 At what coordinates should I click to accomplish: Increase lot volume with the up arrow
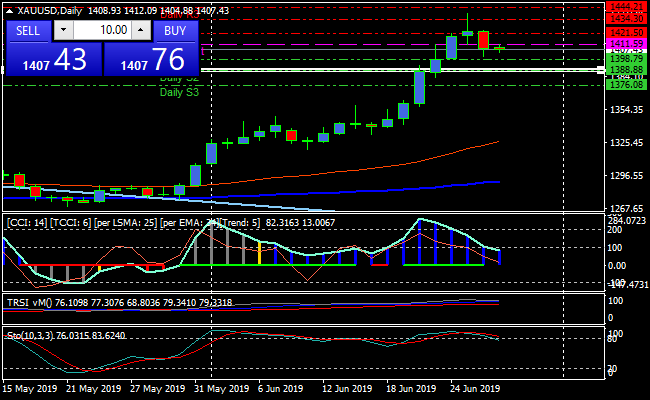141,30
